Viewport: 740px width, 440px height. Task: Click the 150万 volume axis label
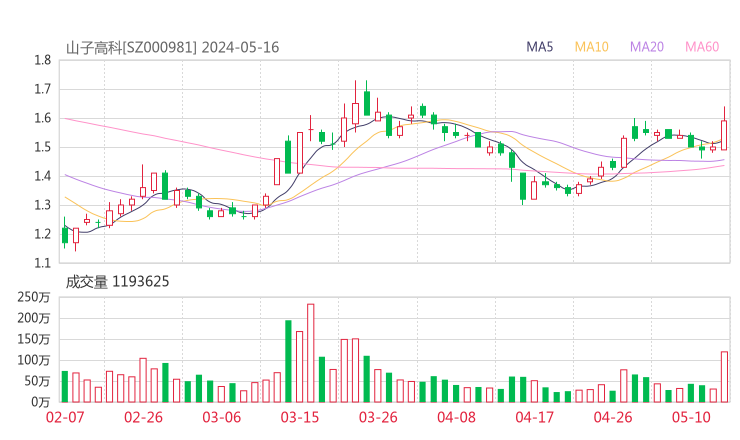point(34,339)
